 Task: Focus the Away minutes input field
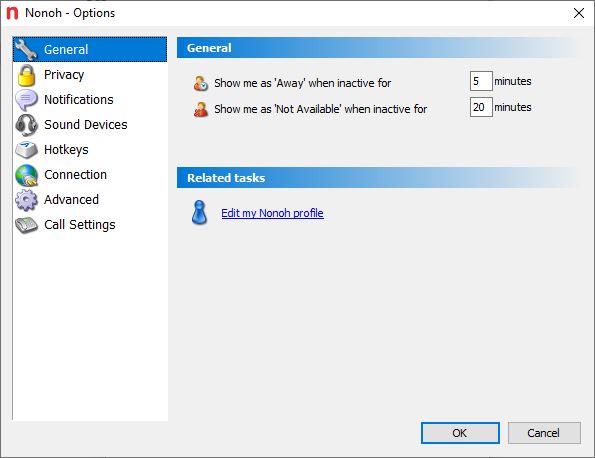pos(481,81)
